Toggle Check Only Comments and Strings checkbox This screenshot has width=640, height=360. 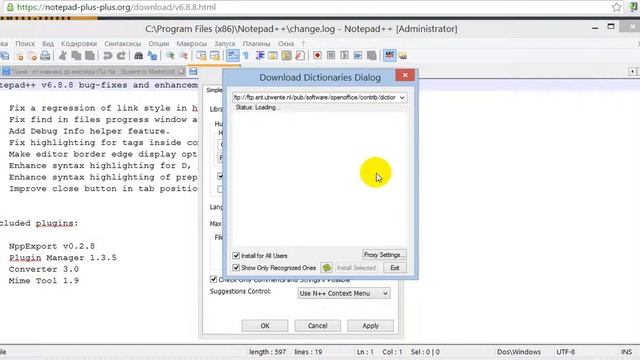[x=213, y=279]
